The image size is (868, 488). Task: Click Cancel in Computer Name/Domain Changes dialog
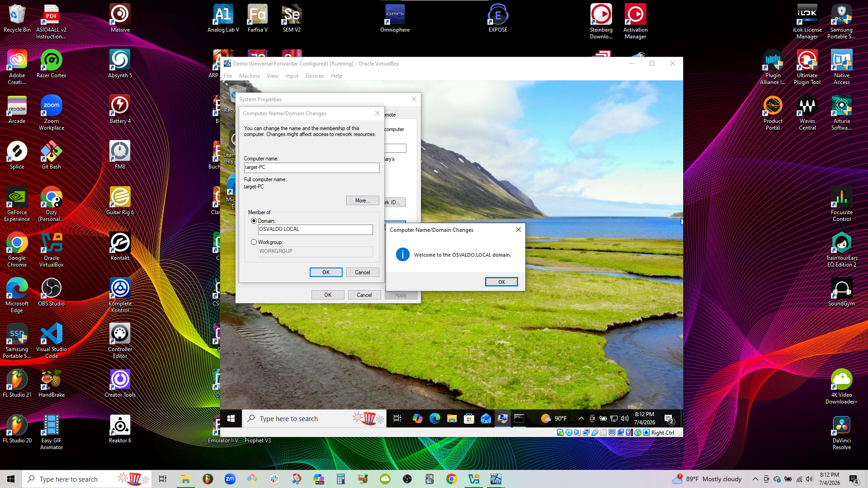(x=363, y=272)
